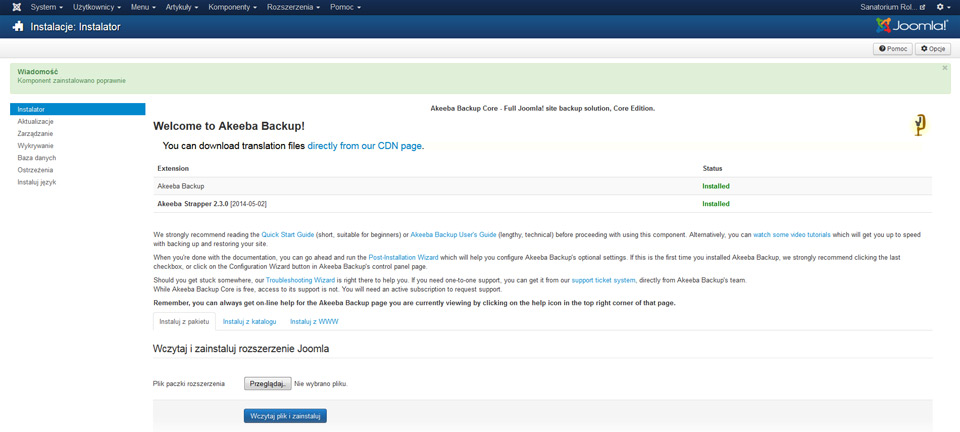Click 'Plik paczki rozszerzenia' label
The height and width of the screenshot is (432, 960).
tap(189, 384)
